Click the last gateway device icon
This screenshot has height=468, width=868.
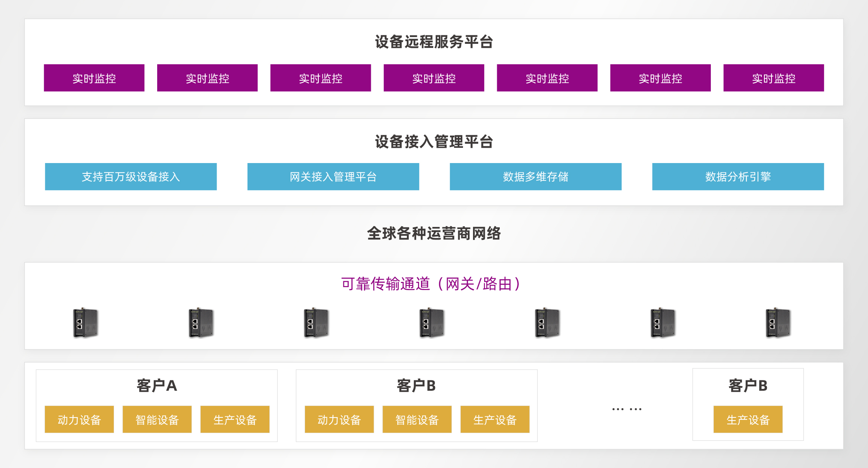[778, 322]
